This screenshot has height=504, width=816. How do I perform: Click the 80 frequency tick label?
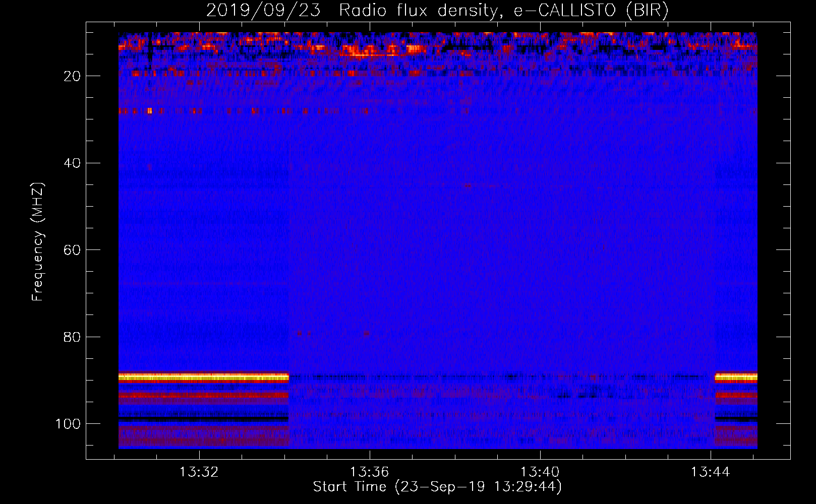tap(72, 337)
